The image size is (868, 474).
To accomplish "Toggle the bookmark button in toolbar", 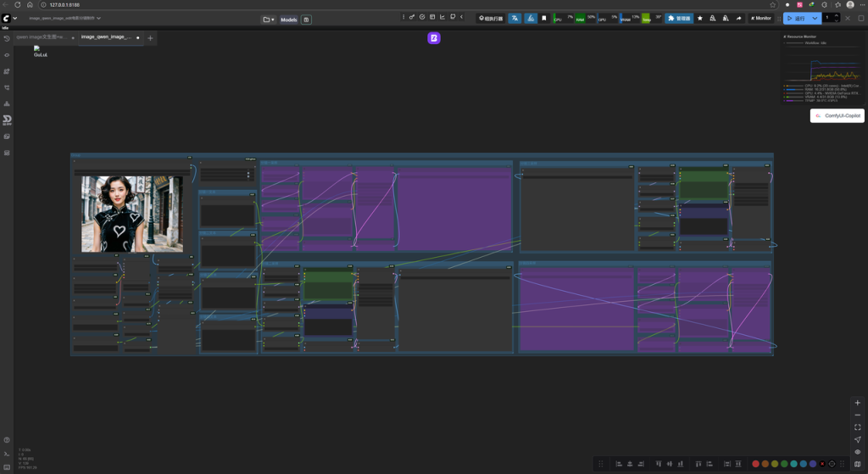I will [544, 18].
